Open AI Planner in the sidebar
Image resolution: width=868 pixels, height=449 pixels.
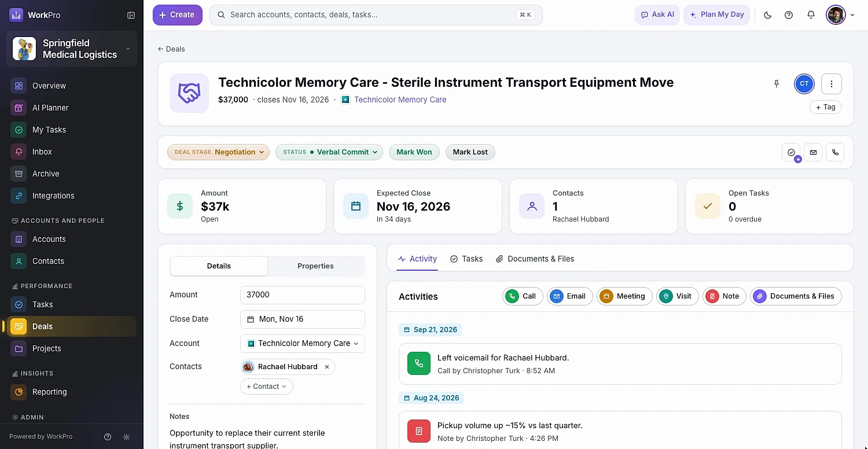pos(71,108)
